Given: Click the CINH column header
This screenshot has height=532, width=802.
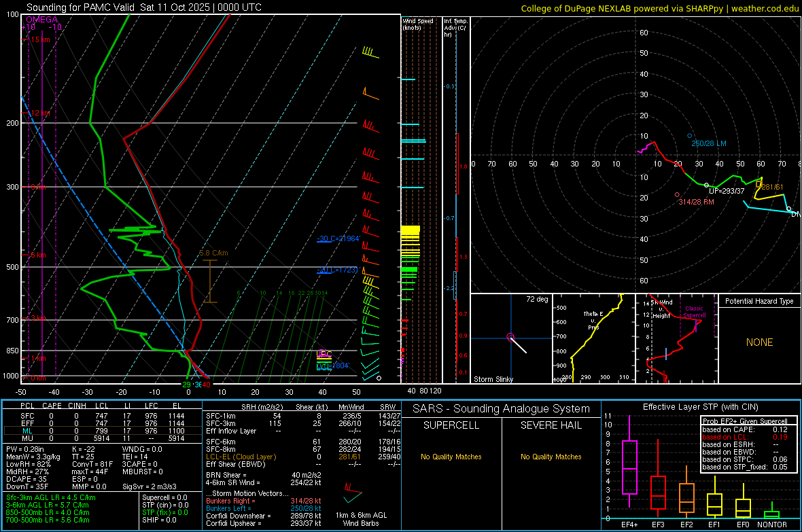Looking at the screenshot, I should pyautogui.click(x=77, y=406).
